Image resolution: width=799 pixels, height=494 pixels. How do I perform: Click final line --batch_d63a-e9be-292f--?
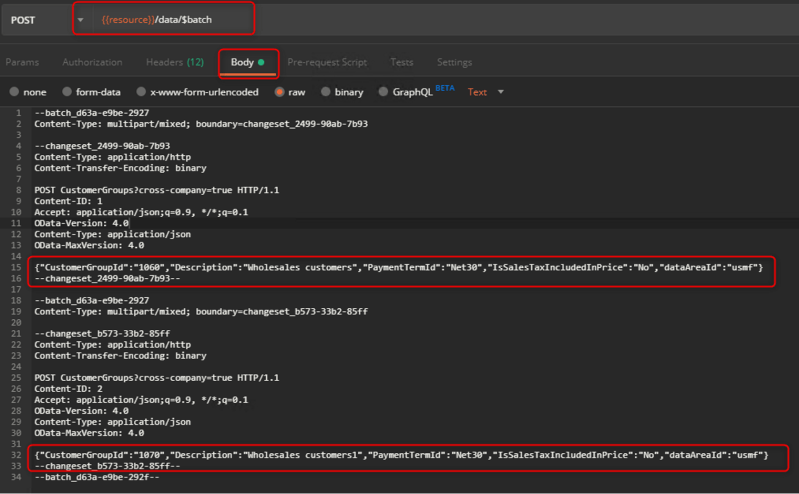pos(97,478)
